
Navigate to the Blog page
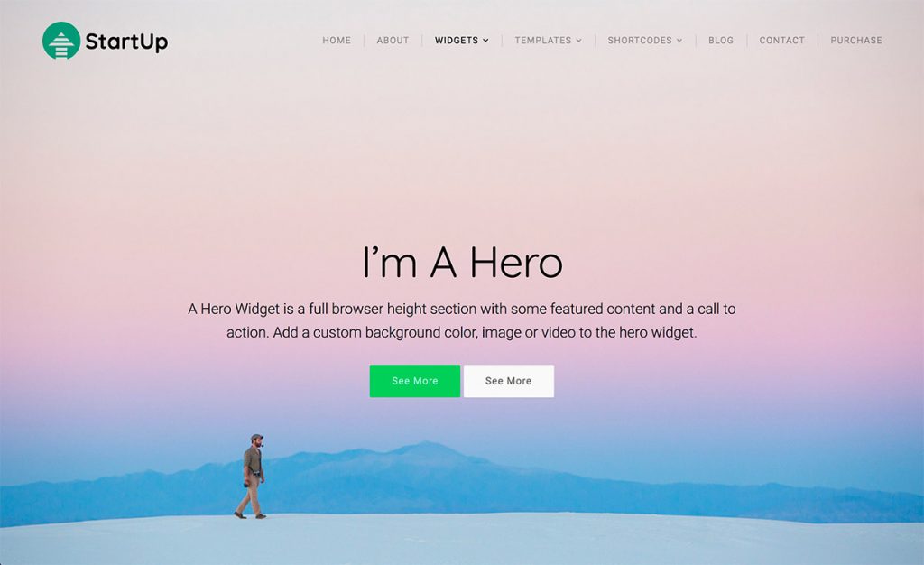pos(721,40)
